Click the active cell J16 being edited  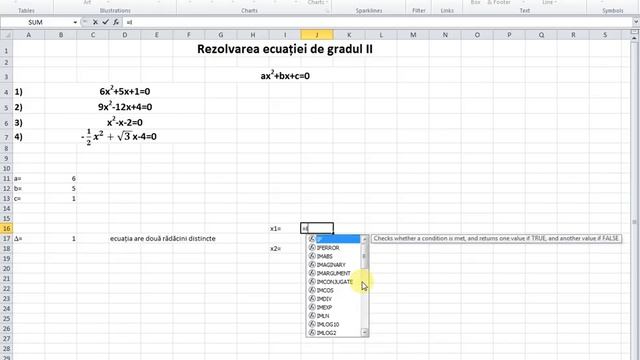[x=317, y=228]
